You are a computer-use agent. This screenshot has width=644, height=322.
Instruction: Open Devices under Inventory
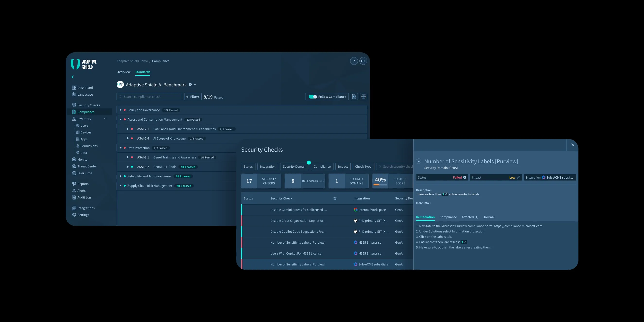84,132
